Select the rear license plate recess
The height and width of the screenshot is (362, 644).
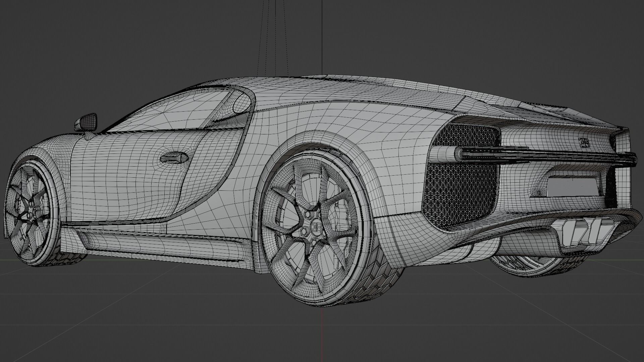pos(573,186)
